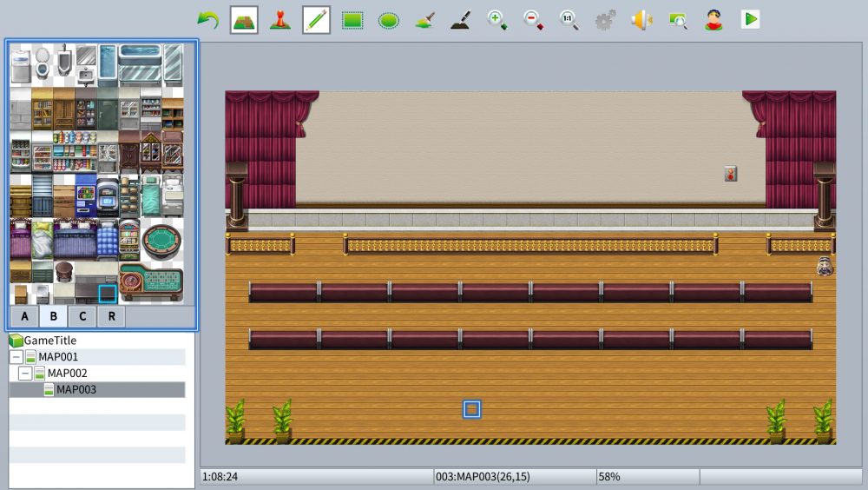
Task: Collapse the MAP002 tree node
Action: click(x=25, y=374)
